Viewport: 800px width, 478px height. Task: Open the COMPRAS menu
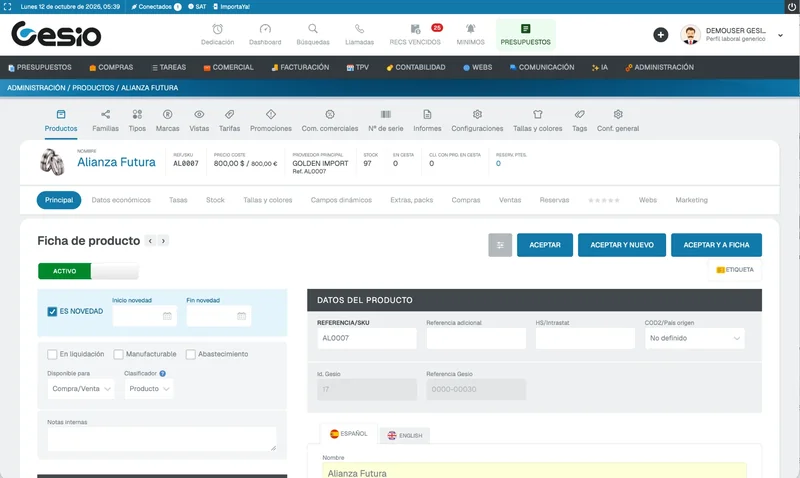[x=111, y=67]
